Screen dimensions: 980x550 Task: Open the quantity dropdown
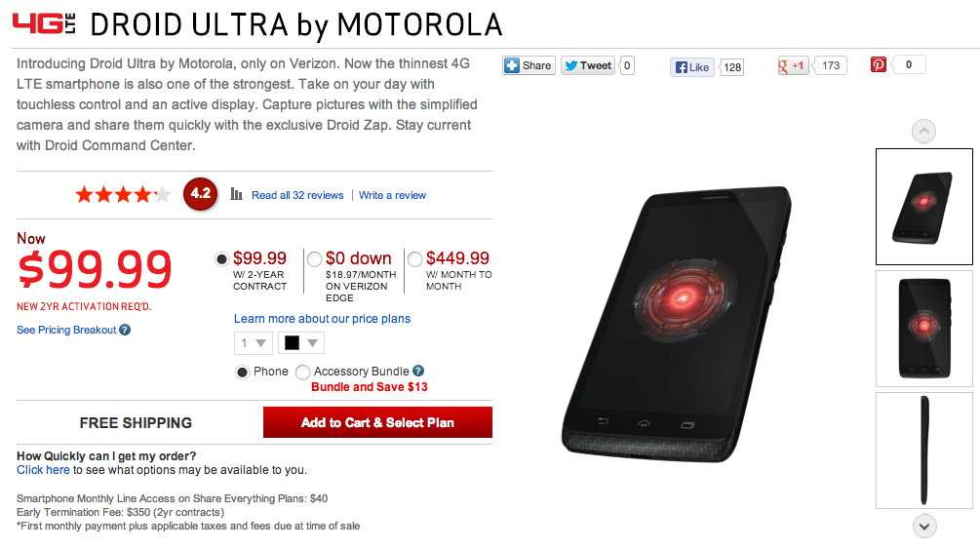(x=253, y=343)
